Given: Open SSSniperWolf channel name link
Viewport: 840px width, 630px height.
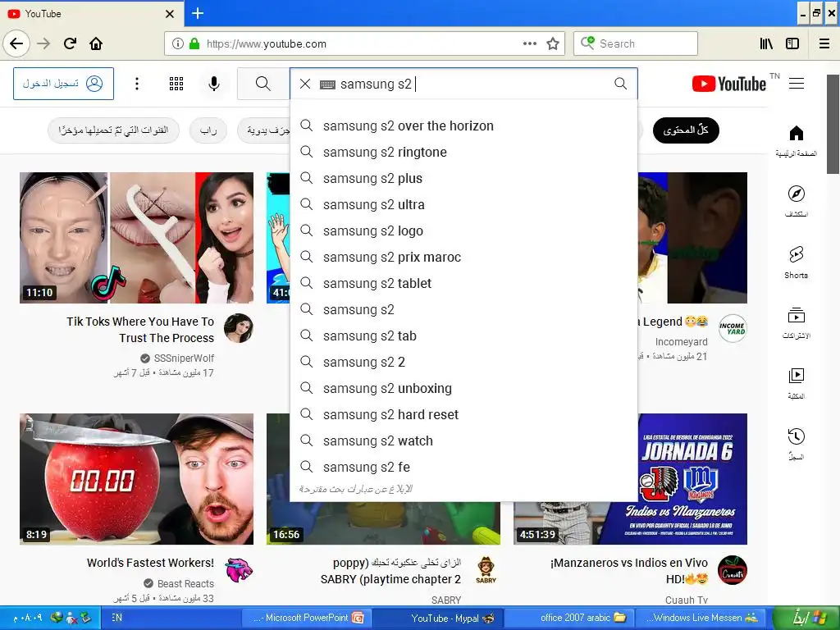Looking at the screenshot, I should tap(184, 358).
